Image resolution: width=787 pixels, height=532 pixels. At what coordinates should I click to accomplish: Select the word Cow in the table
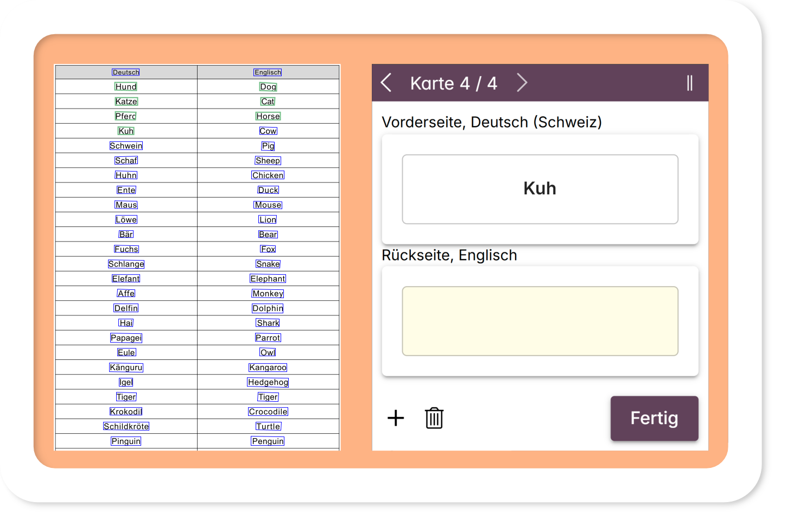click(268, 131)
